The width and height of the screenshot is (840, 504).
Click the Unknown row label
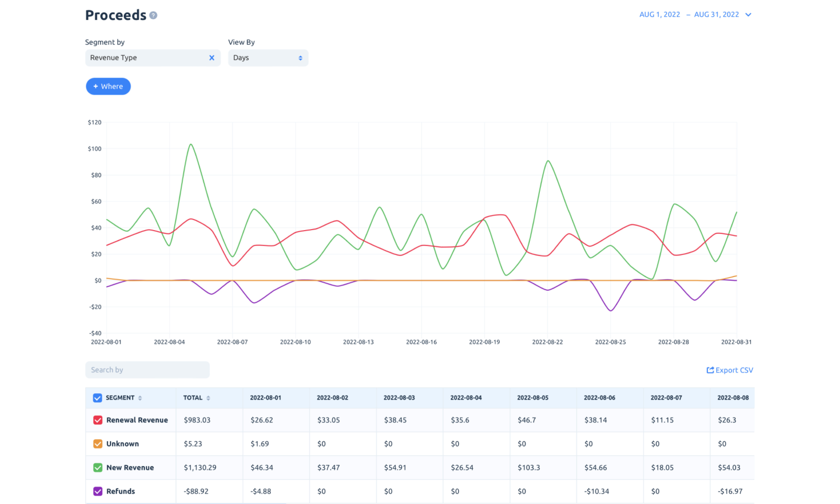[x=122, y=444]
